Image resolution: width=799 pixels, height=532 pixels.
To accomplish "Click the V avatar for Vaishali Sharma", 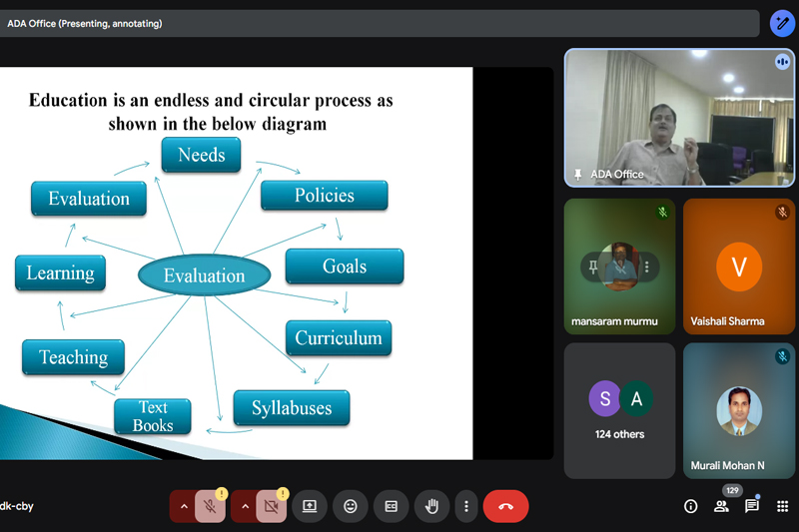I will pyautogui.click(x=739, y=266).
